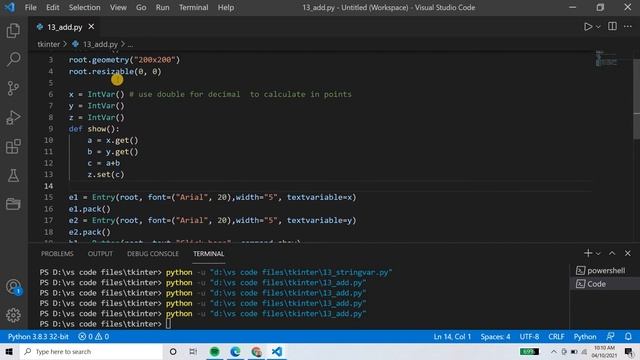
Task: Split the editor to the right
Action: 612,27
